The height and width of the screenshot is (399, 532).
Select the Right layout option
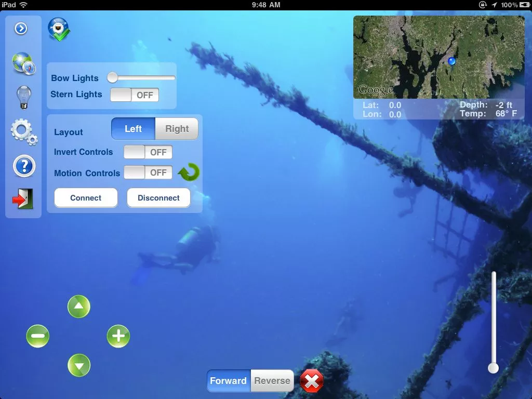[x=177, y=129]
